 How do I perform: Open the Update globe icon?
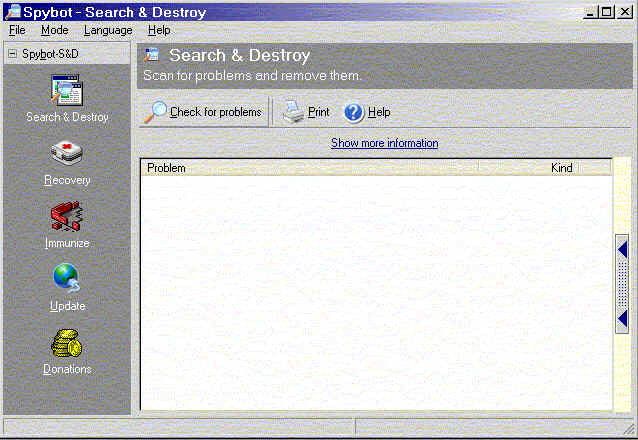tap(67, 279)
